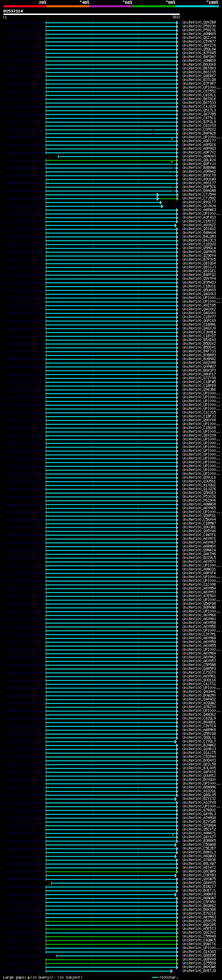
Task: Select label UniRef100_A9S177
Action: pos(199,183)
